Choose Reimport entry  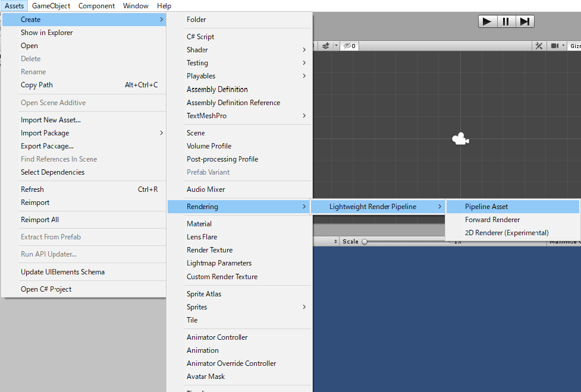(84, 203)
